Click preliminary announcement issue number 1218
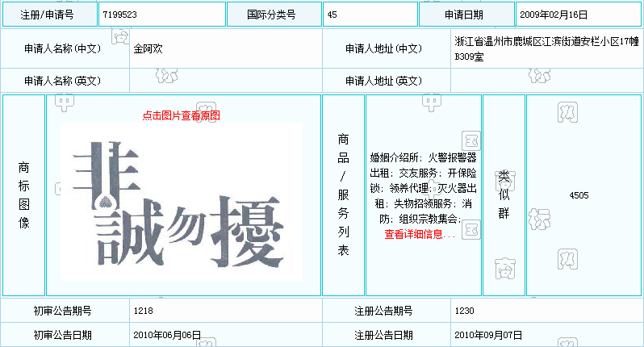This screenshot has height=347, width=644. click(x=144, y=311)
